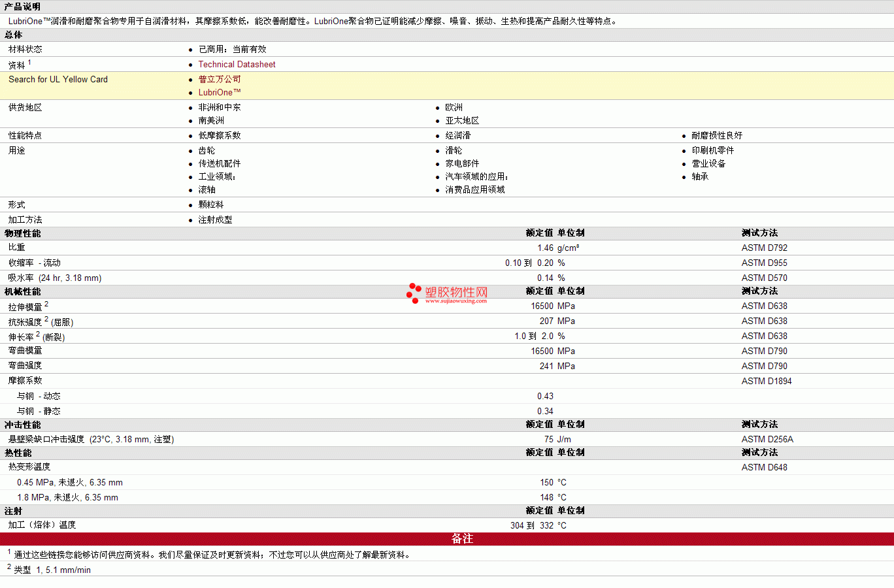The height and width of the screenshot is (588, 894).
Task: Click the 南美洲 region entry
Action: [211, 120]
